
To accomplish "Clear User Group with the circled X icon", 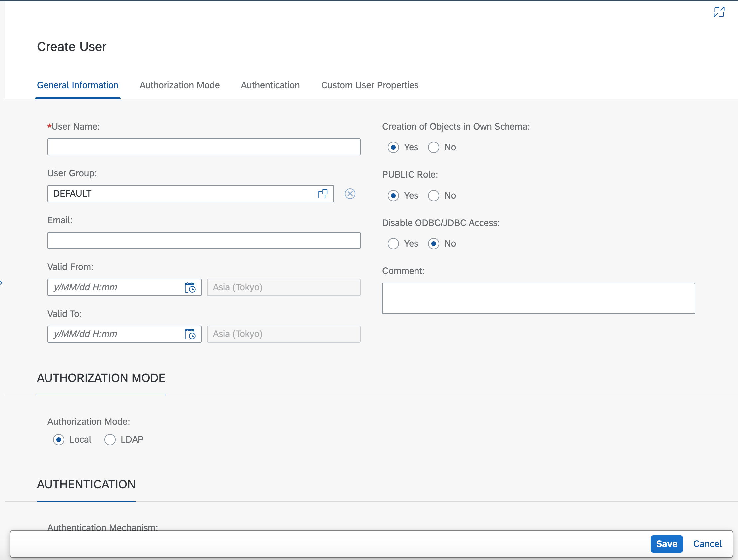I will point(350,194).
